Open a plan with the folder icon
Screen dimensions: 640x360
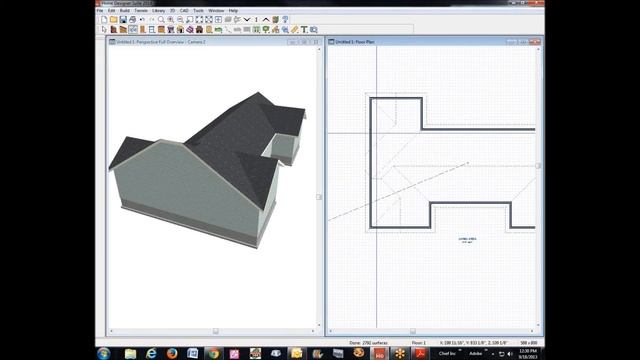113,20
